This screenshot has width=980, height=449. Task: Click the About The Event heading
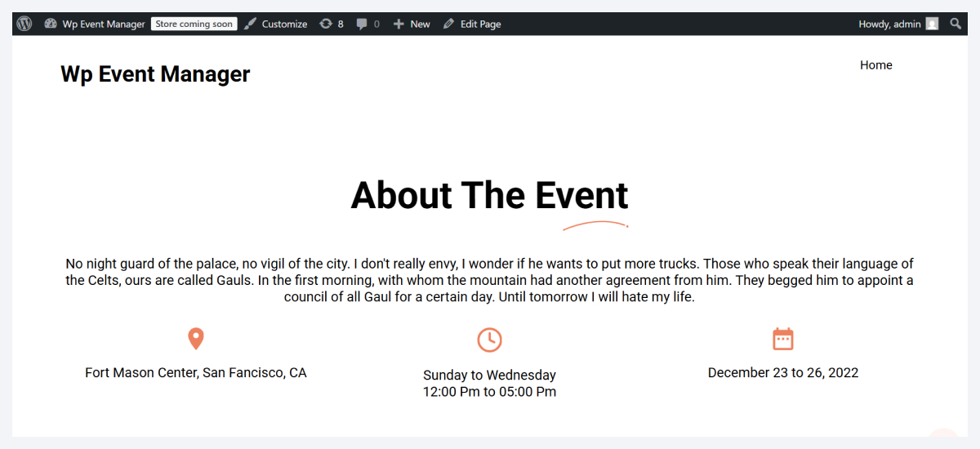[x=490, y=195]
